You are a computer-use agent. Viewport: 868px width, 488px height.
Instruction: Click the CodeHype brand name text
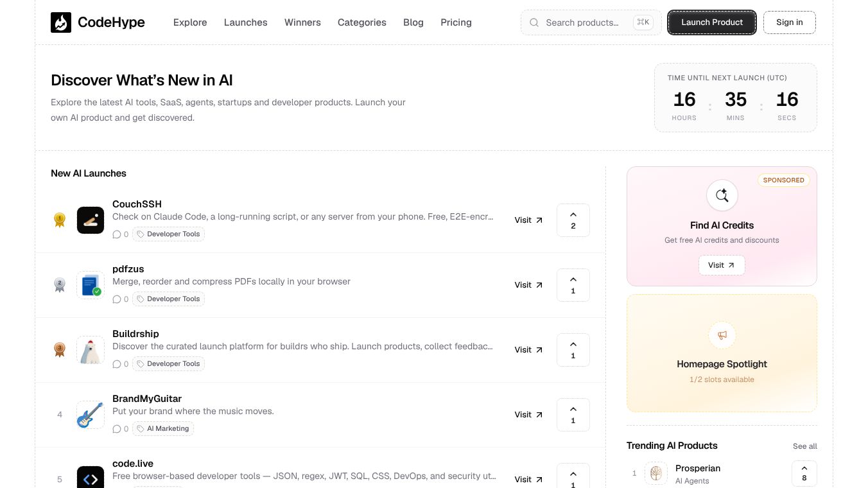point(111,22)
